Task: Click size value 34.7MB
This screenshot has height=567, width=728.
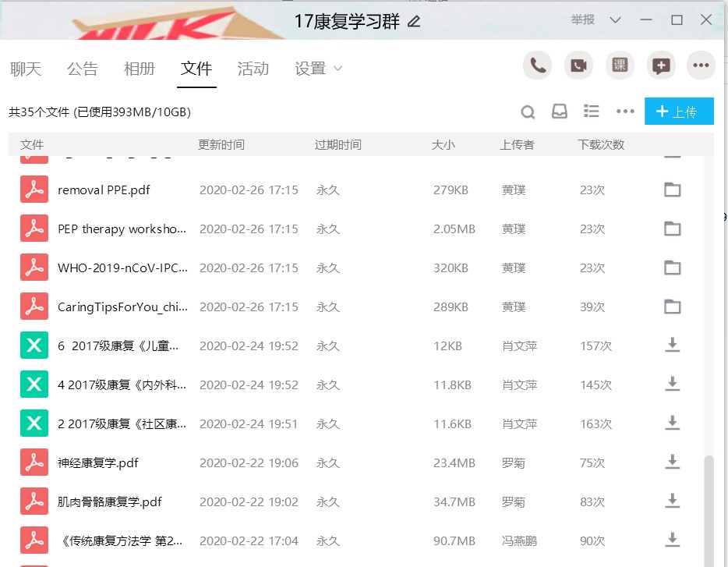Action: pyautogui.click(x=454, y=502)
